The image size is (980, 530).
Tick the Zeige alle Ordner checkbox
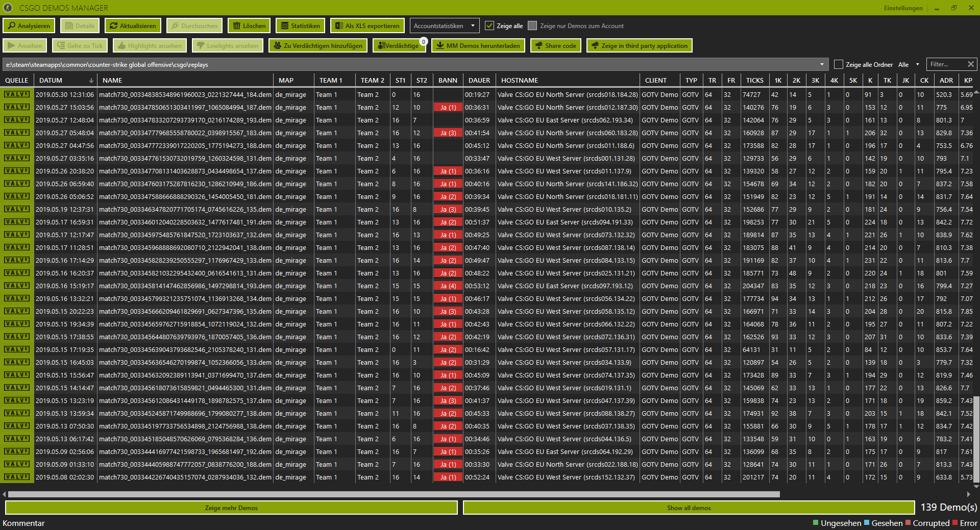click(838, 64)
